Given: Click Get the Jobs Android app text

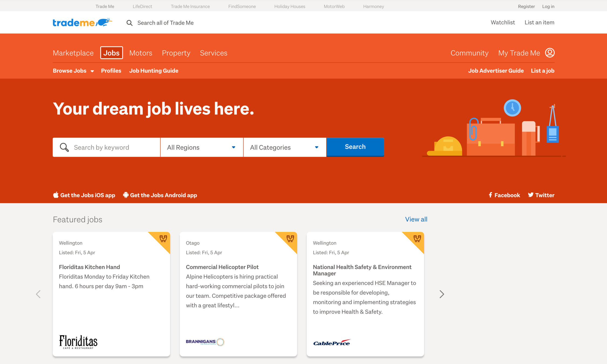Looking at the screenshot, I should pos(163,195).
